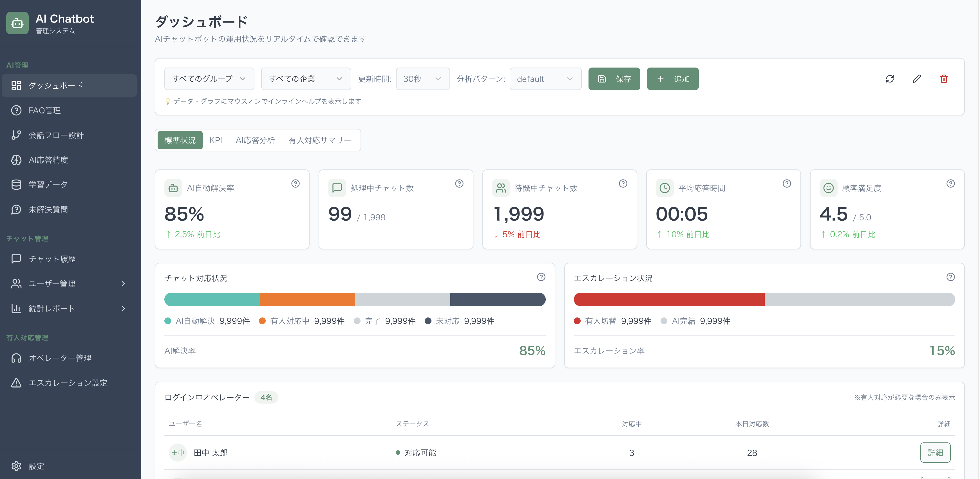Click the AI自動解決率 robot card icon
This screenshot has height=479, width=980.
click(173, 188)
